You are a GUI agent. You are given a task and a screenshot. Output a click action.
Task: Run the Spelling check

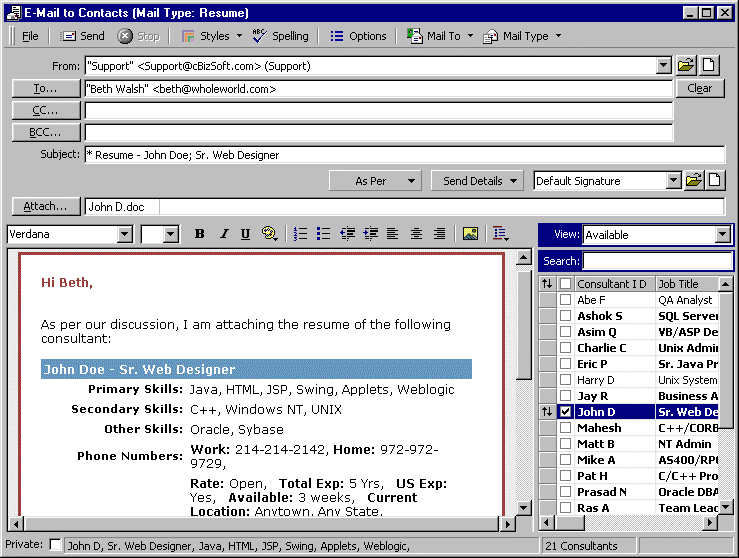click(x=281, y=36)
